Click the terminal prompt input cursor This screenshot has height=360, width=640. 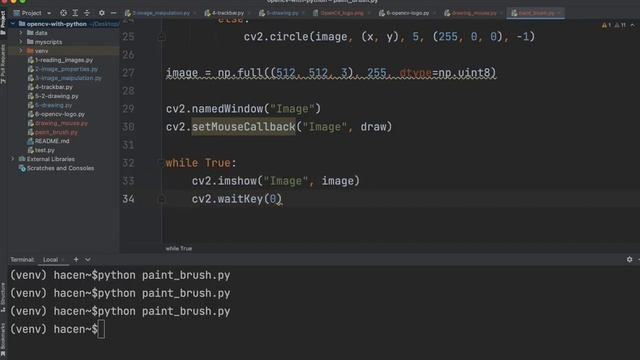tap(101, 329)
